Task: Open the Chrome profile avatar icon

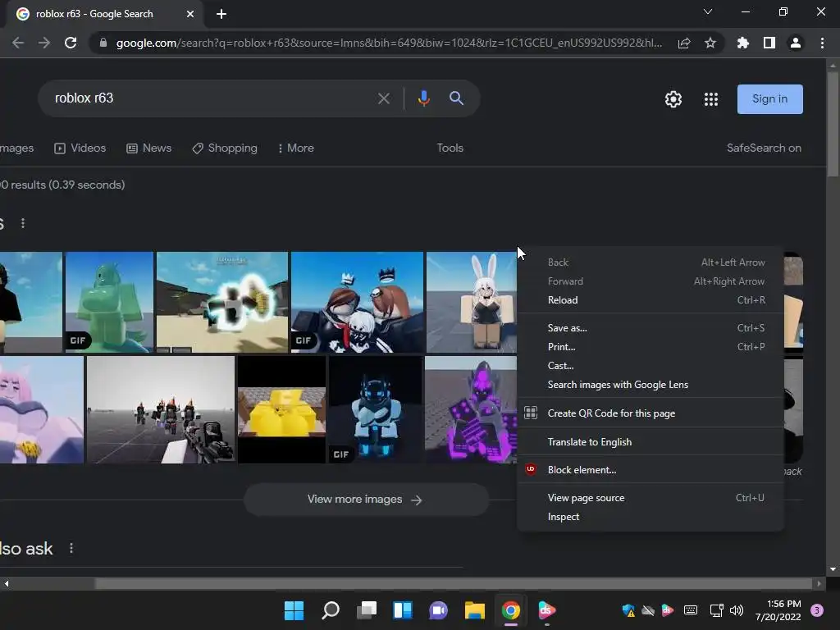Action: (796, 43)
